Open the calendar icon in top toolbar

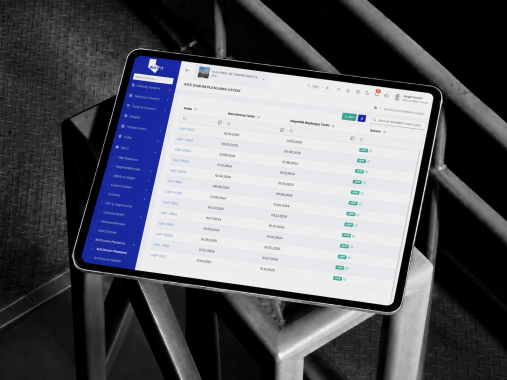point(358,92)
